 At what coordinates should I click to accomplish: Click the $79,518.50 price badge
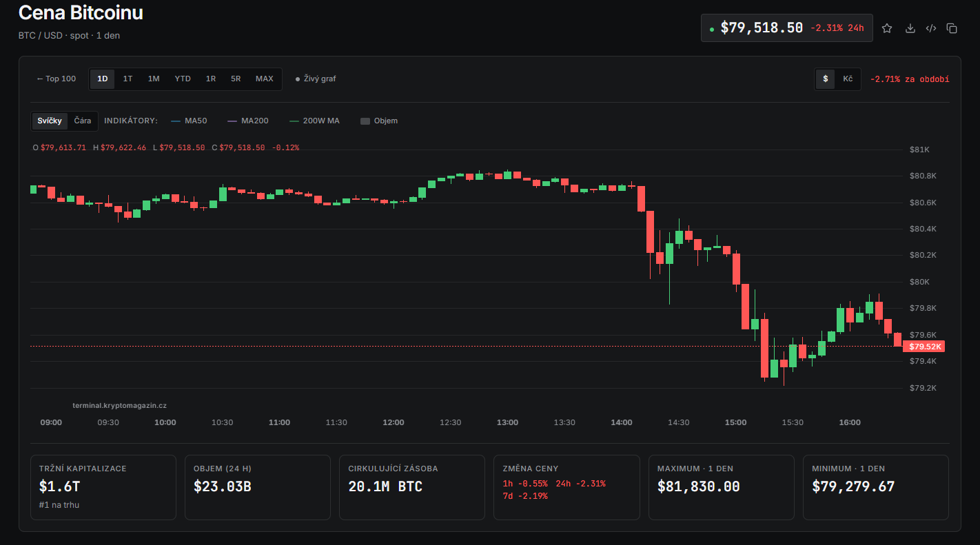pos(787,28)
